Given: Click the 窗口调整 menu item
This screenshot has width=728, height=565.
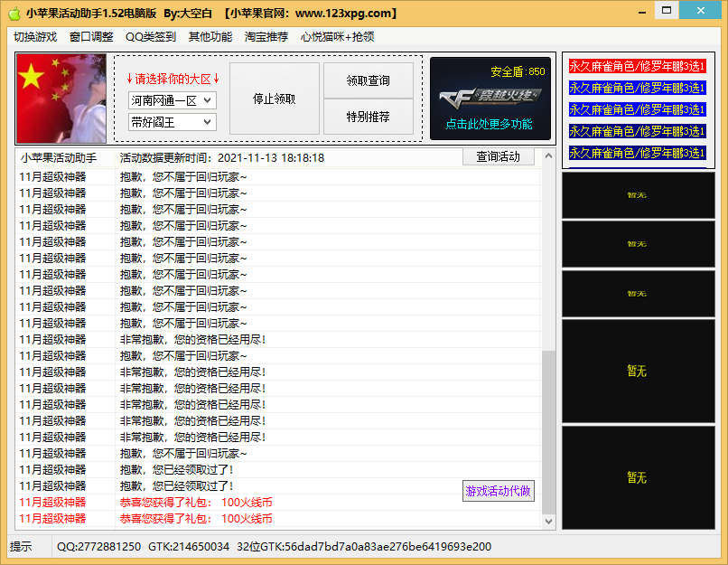Looking at the screenshot, I should click(92, 37).
